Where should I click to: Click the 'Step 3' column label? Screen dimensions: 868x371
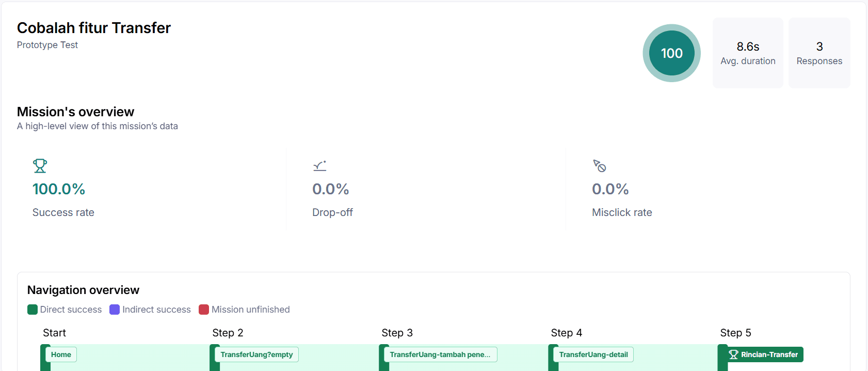click(x=397, y=333)
